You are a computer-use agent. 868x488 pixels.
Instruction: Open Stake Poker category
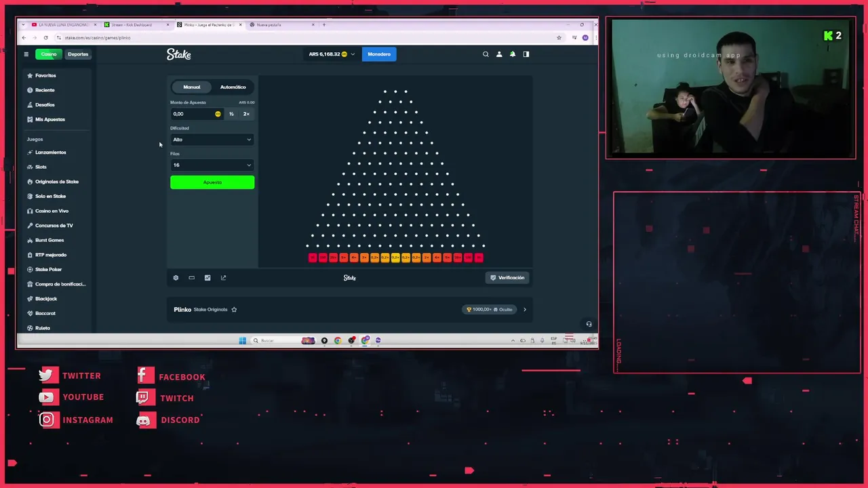click(48, 270)
